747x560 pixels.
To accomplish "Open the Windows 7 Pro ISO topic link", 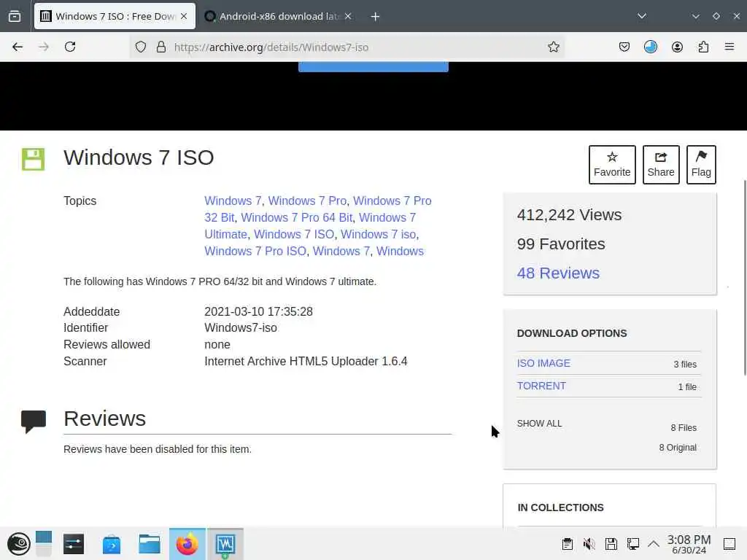I will point(255,251).
